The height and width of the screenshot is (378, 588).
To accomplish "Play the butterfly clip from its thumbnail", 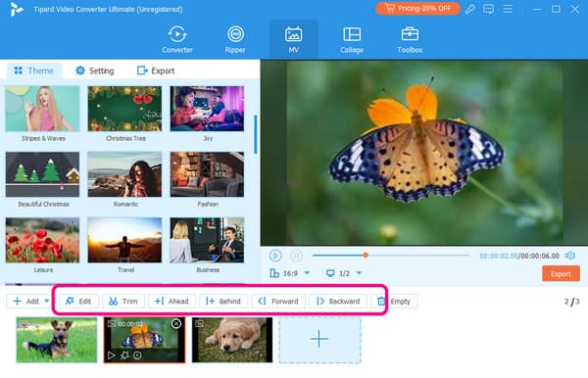I will click(x=112, y=355).
